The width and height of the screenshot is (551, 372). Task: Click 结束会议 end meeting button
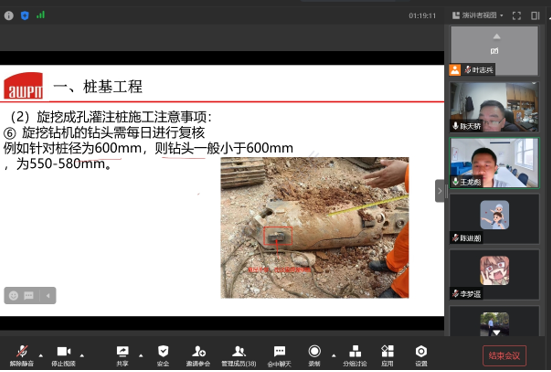pos(504,356)
